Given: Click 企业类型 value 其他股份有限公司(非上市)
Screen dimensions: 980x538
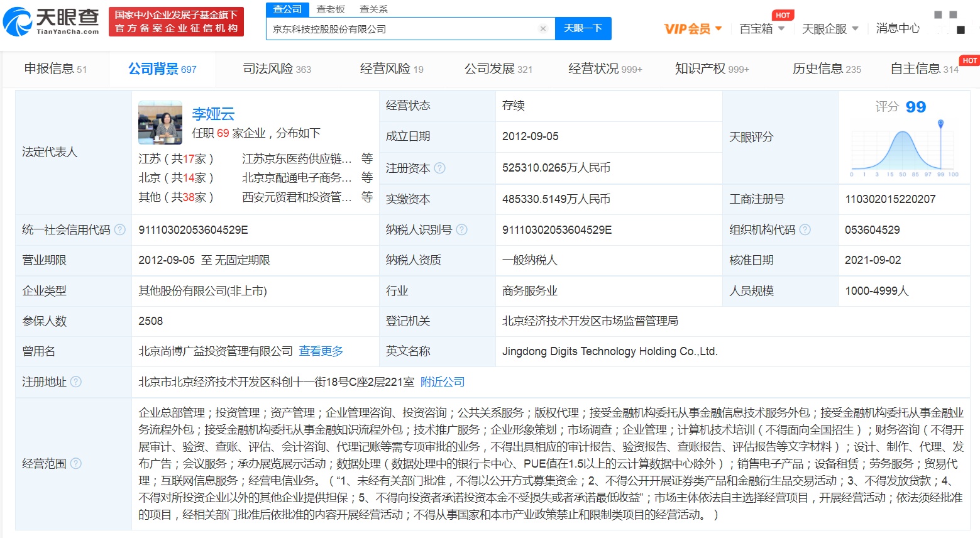Looking at the screenshot, I should 203,291.
